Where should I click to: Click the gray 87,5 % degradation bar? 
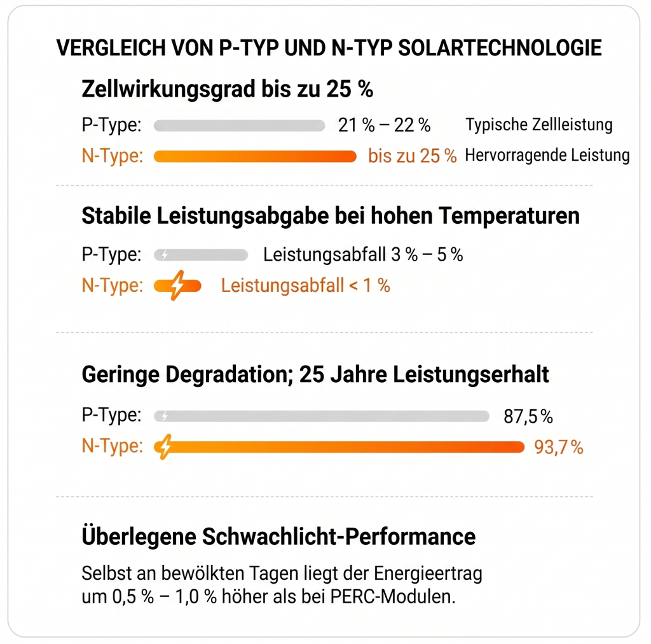click(321, 416)
